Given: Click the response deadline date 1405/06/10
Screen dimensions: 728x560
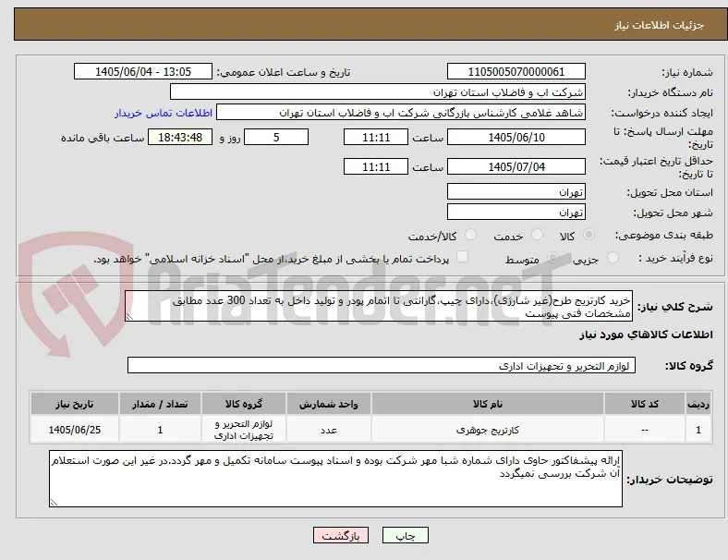Looking at the screenshot, I should click(x=516, y=138).
